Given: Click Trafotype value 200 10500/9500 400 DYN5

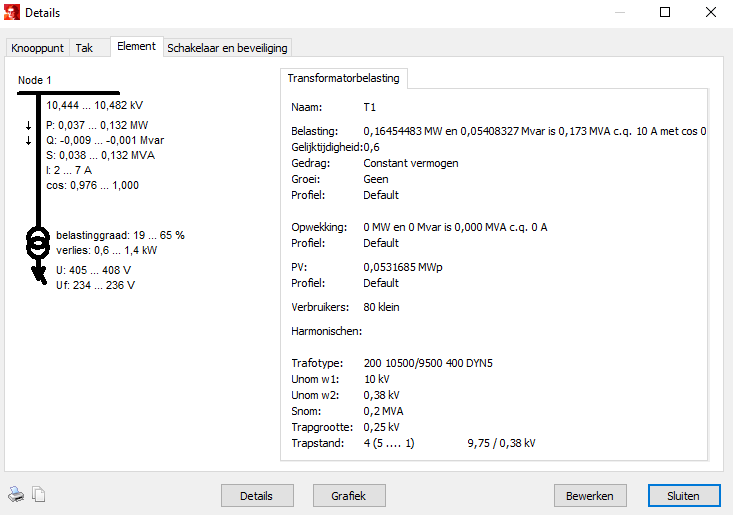Looking at the screenshot, I should tap(428, 363).
